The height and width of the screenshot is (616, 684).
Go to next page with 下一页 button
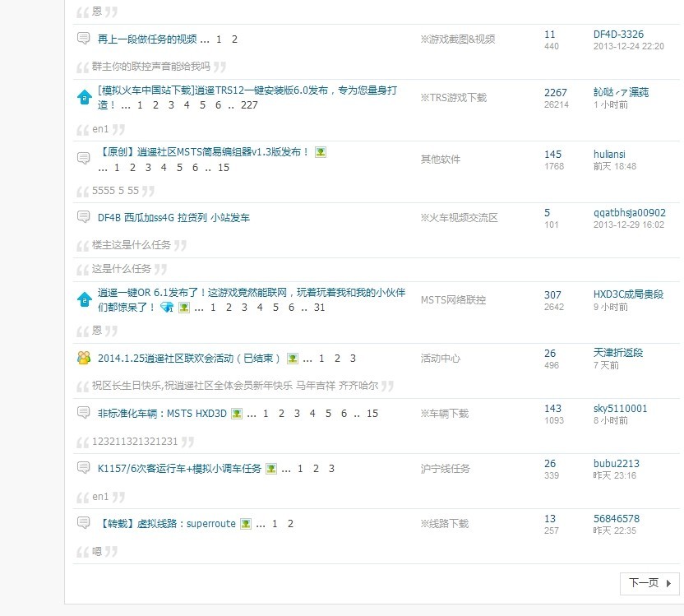tap(649, 583)
